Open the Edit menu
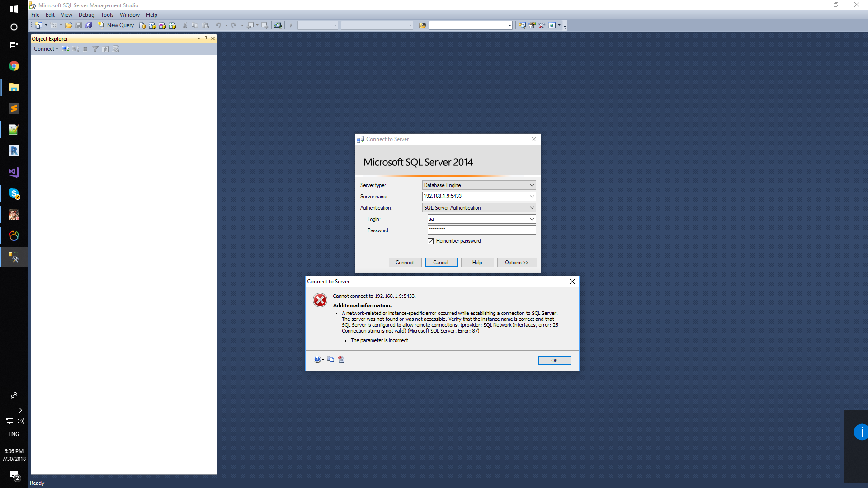The width and height of the screenshot is (868, 488). 50,15
